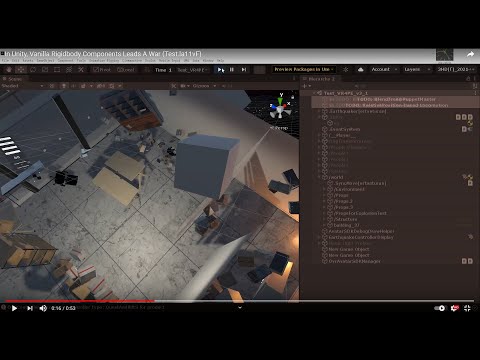Open the Test_VR scene selector dropdown
The image size is (480, 360).
click(x=193, y=70)
